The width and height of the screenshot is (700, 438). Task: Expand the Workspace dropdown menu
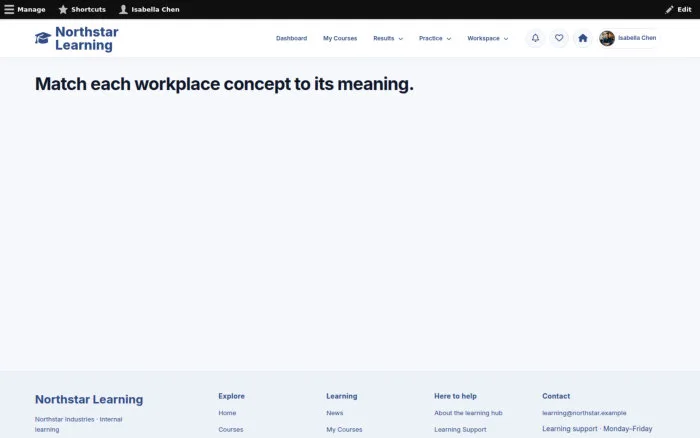pyautogui.click(x=488, y=38)
